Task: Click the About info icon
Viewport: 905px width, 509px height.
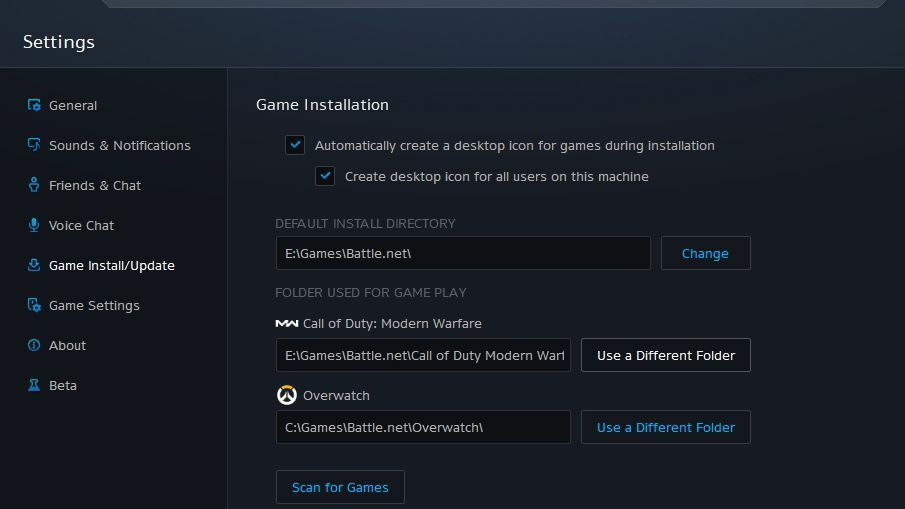Action: pyautogui.click(x=34, y=345)
